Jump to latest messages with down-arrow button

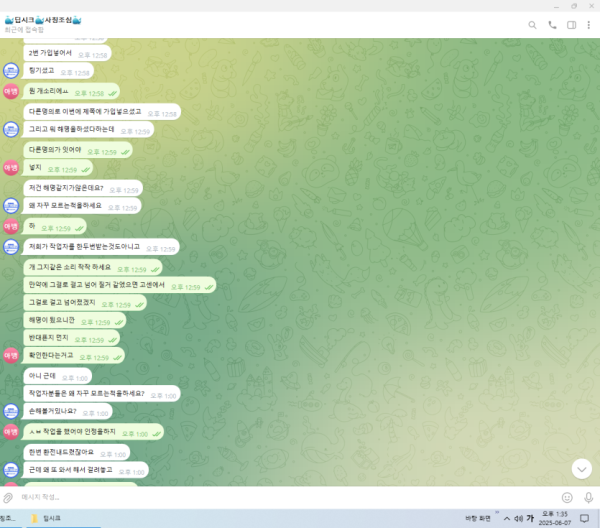coord(582,469)
